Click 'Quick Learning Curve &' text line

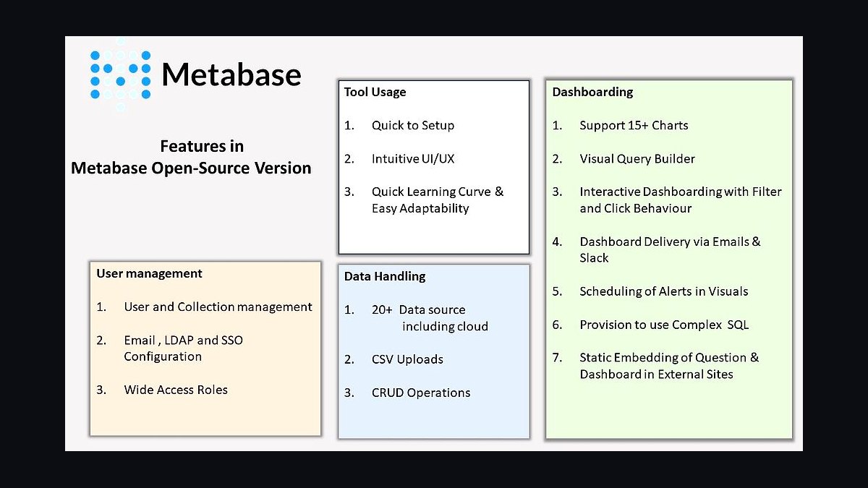(438, 192)
